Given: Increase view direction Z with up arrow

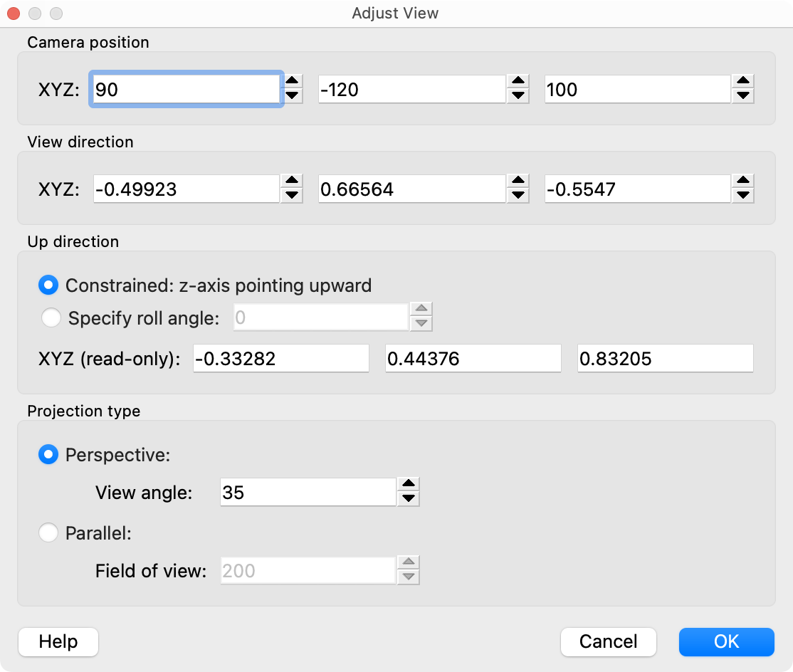Looking at the screenshot, I should [743, 182].
